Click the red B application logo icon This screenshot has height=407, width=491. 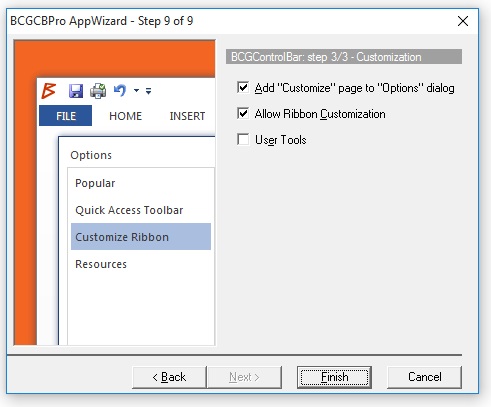[x=49, y=90]
